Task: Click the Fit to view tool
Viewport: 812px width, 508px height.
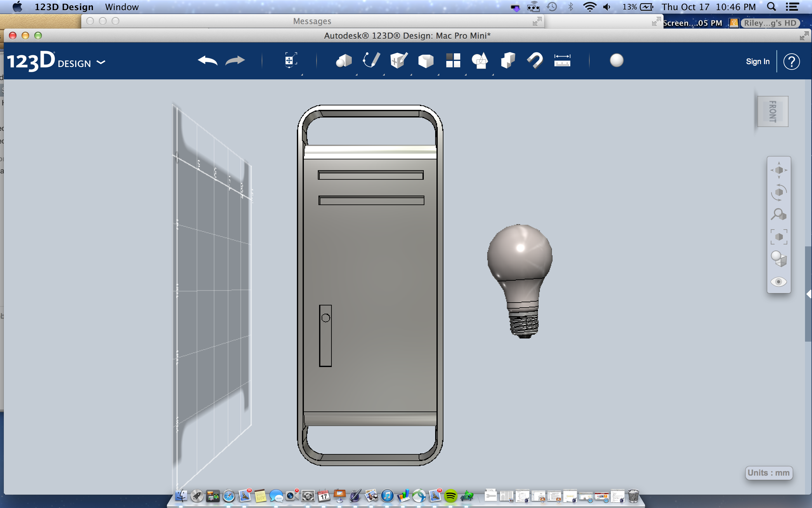Action: [779, 237]
